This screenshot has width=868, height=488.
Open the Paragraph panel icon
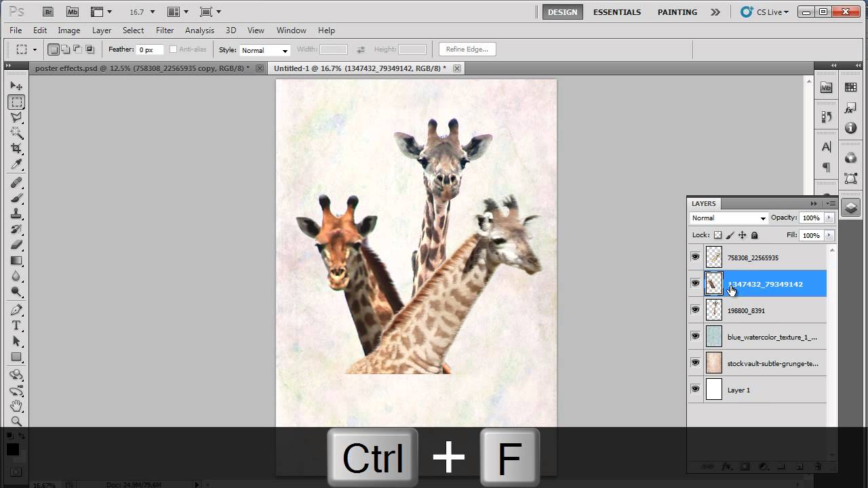[826, 167]
